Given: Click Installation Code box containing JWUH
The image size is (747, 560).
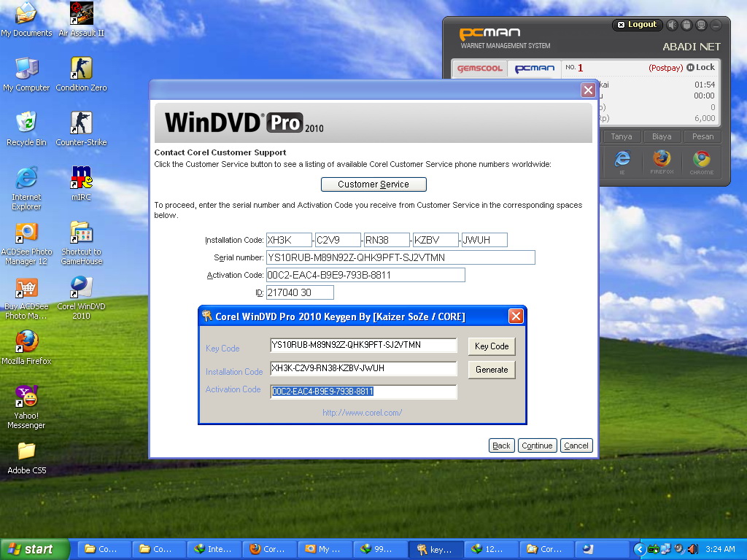Looking at the screenshot, I should click(x=484, y=239).
